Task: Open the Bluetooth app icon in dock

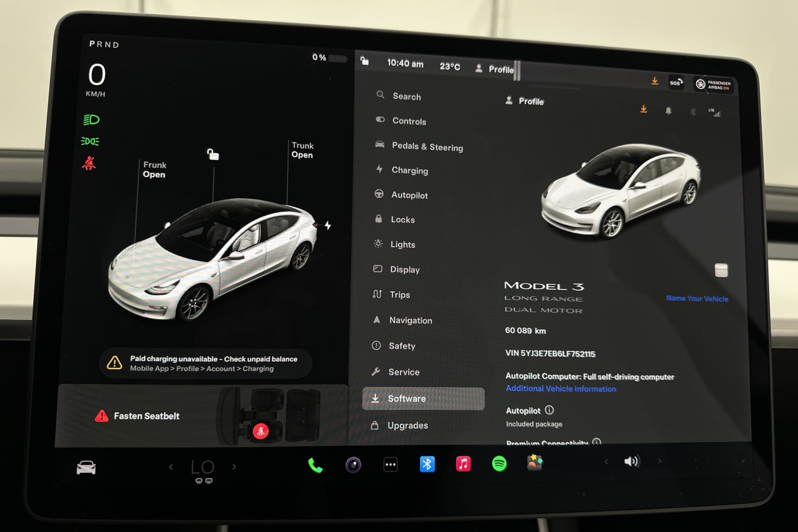Action: pos(427,464)
